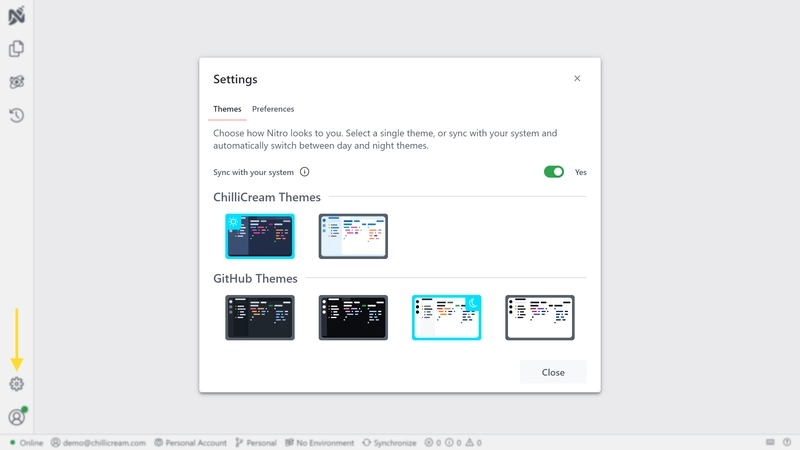
Task: Select the ChilliCream dark theme thumbnail
Action: (260, 236)
